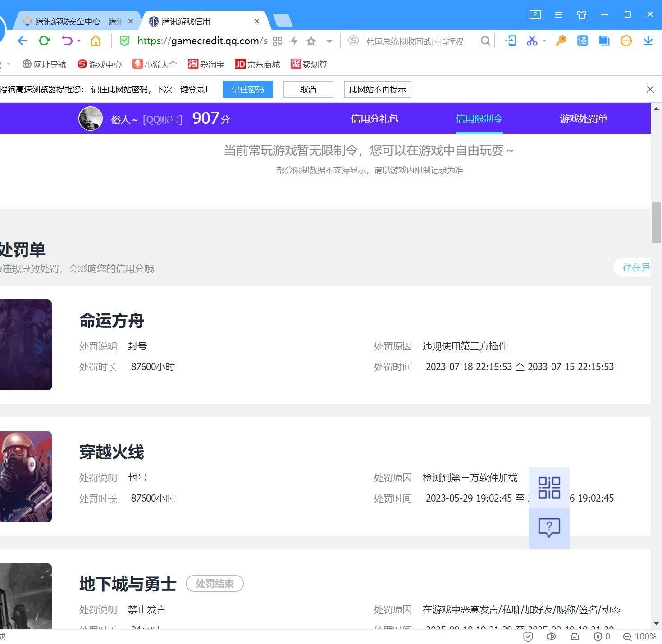Click the 存在异 appeal button
The height and width of the screenshot is (644, 662).
pyautogui.click(x=632, y=268)
